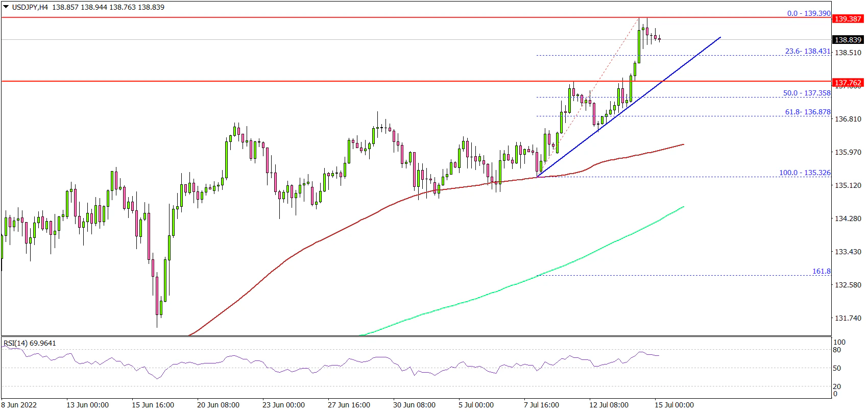Click the 161.8 Fibonacci extension label
Screen dimensions: 868x412
coord(821,271)
